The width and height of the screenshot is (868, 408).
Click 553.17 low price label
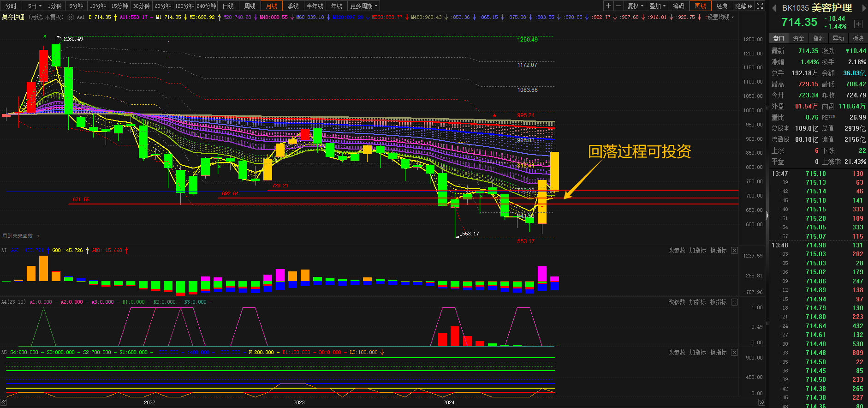pyautogui.click(x=470, y=234)
